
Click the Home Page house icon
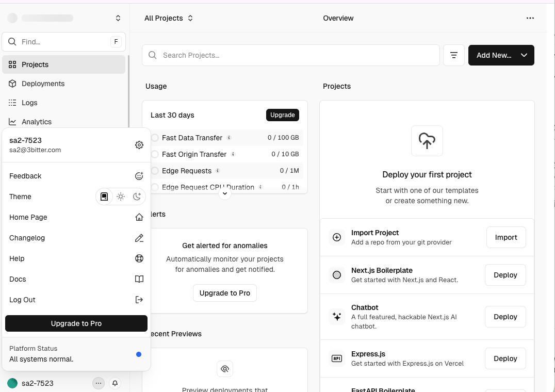point(139,217)
